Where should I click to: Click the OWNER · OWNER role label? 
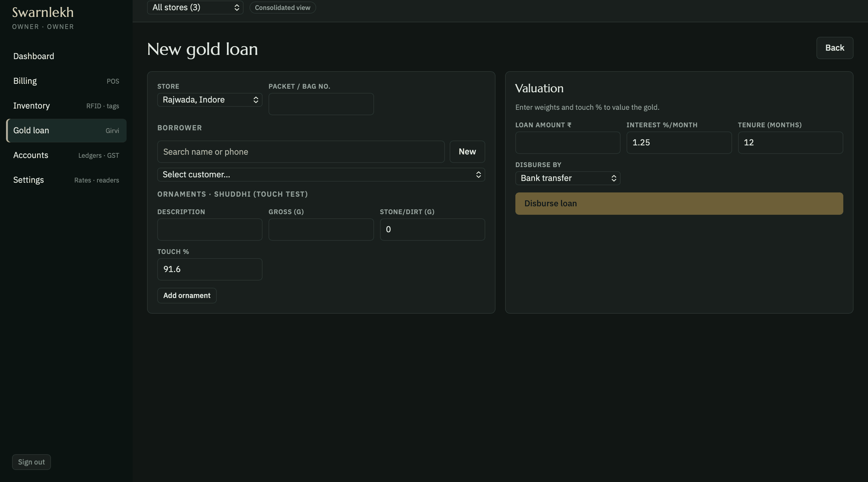tap(43, 27)
